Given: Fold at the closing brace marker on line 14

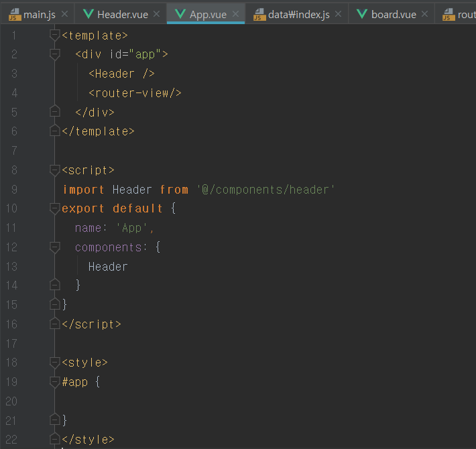Looking at the screenshot, I should click(x=55, y=285).
